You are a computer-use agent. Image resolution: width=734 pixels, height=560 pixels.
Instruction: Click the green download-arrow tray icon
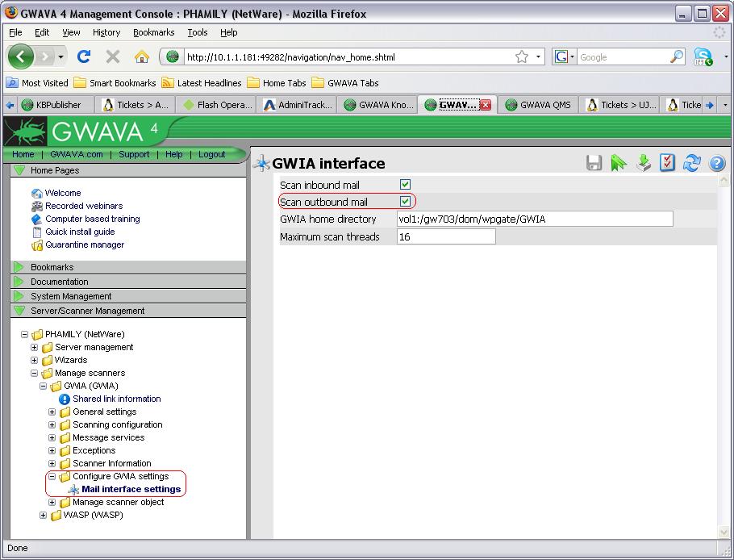pyautogui.click(x=644, y=162)
